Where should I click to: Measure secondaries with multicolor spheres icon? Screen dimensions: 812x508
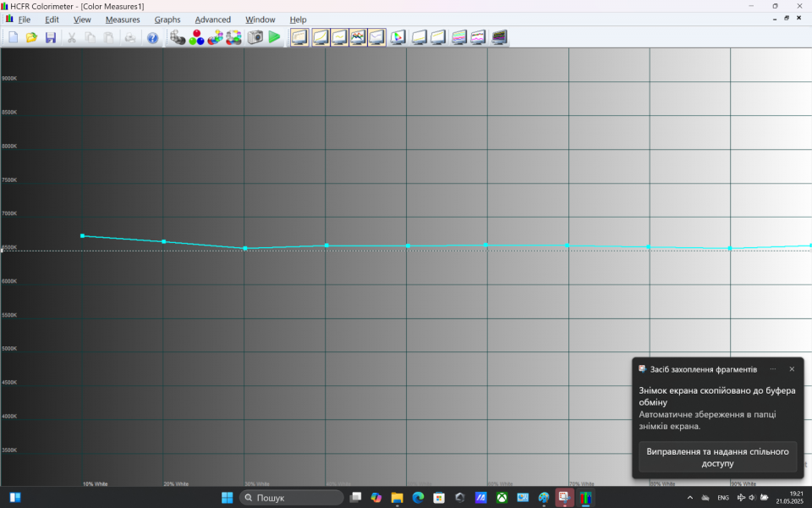215,37
